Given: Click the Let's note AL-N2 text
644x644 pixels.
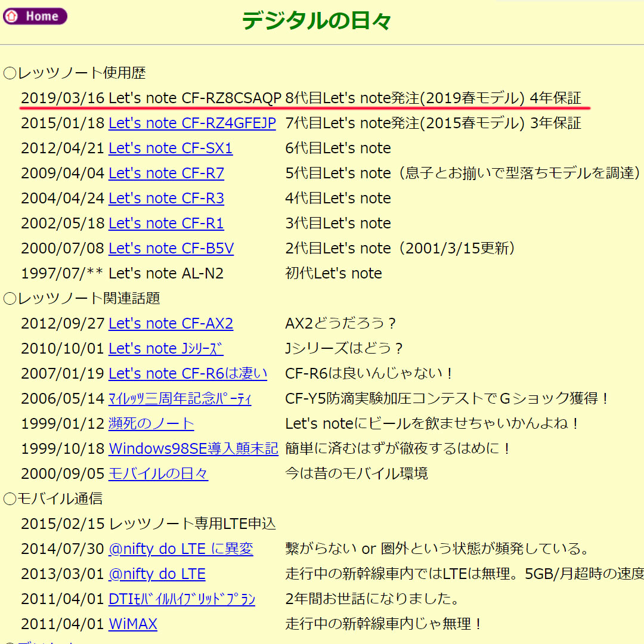Looking at the screenshot, I should pos(166,274).
